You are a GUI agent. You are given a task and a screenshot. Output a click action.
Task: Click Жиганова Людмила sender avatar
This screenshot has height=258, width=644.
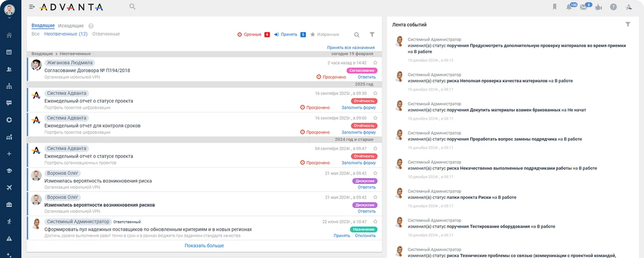(x=36, y=65)
